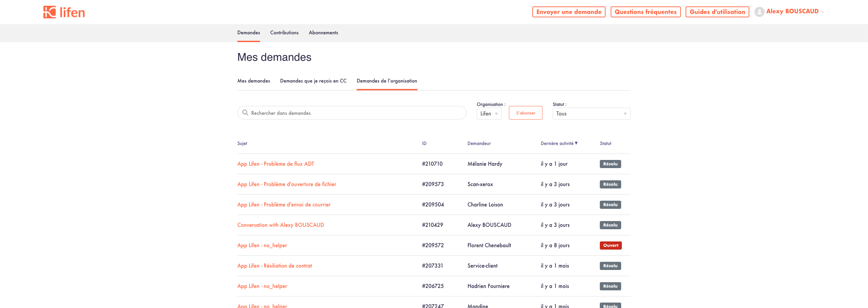The height and width of the screenshot is (308, 868).
Task: Click the search magnifier icon
Action: coord(245,113)
